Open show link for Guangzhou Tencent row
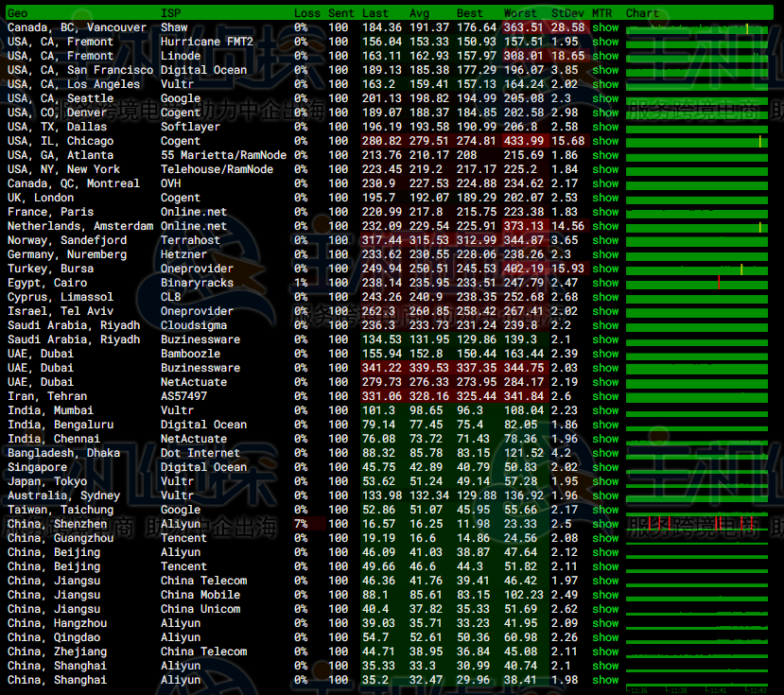This screenshot has height=695, width=784. point(605,538)
